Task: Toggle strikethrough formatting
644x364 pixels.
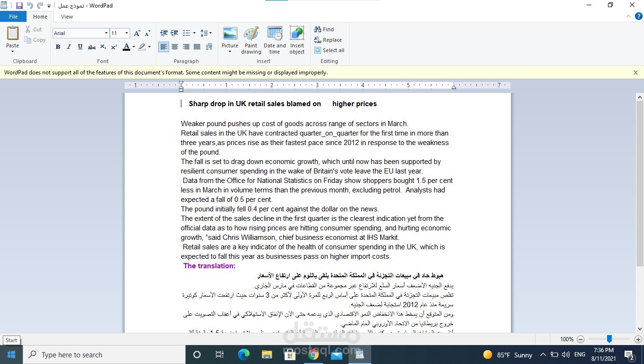Action: [x=92, y=47]
